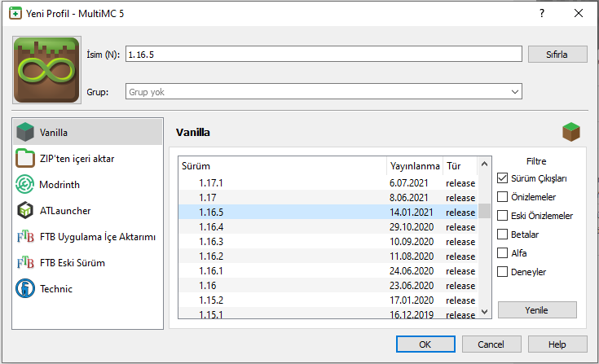This screenshot has width=599, height=364.
Task: Click the Yenile refresh button
Action: 537,309
